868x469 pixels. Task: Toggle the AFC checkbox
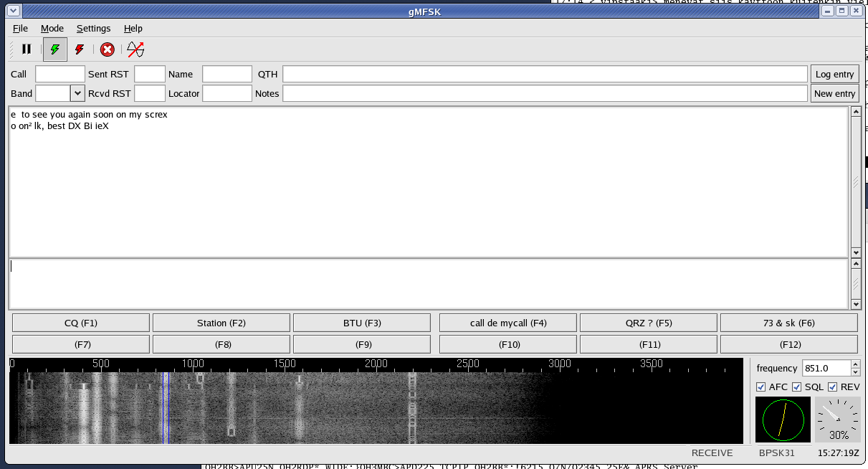761,387
